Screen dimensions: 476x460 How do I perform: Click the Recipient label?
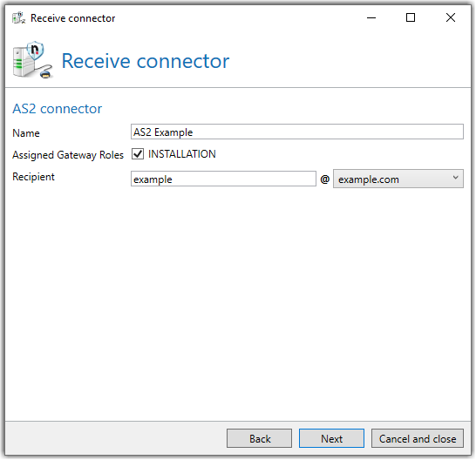coord(33,177)
